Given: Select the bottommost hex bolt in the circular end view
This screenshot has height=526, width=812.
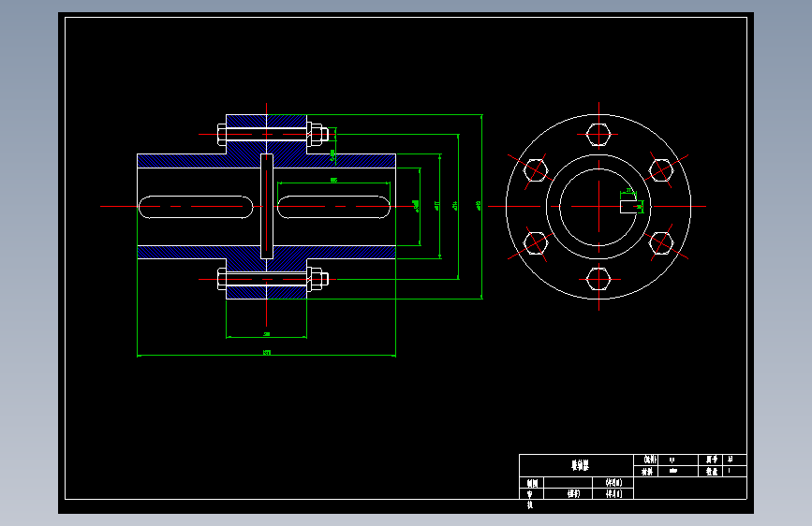Looking at the screenshot, I should pyautogui.click(x=598, y=280).
